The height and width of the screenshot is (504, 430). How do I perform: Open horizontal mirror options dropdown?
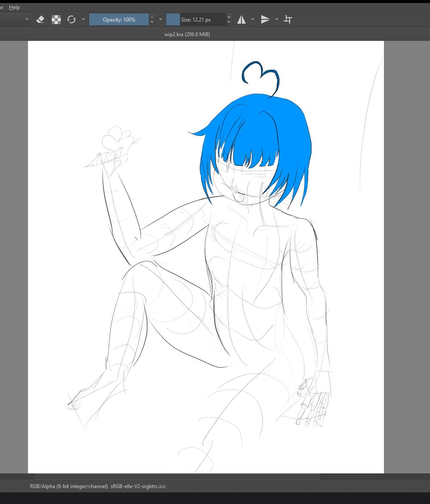point(253,20)
